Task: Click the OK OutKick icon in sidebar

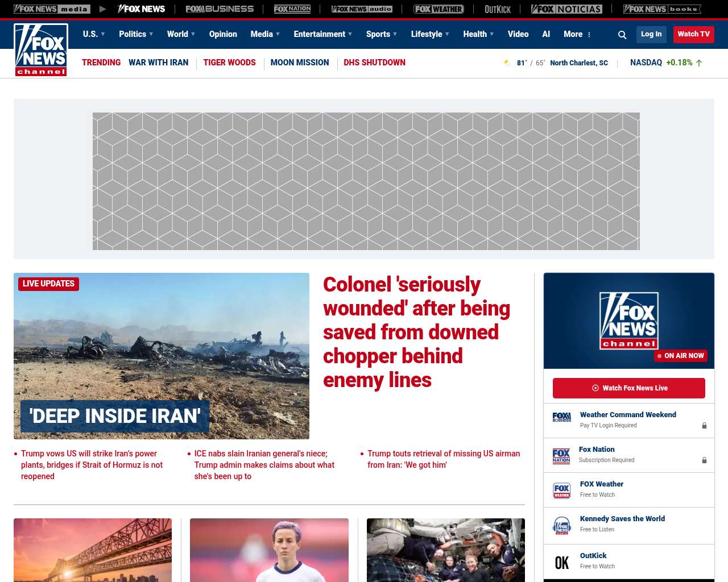Action: pos(562,563)
